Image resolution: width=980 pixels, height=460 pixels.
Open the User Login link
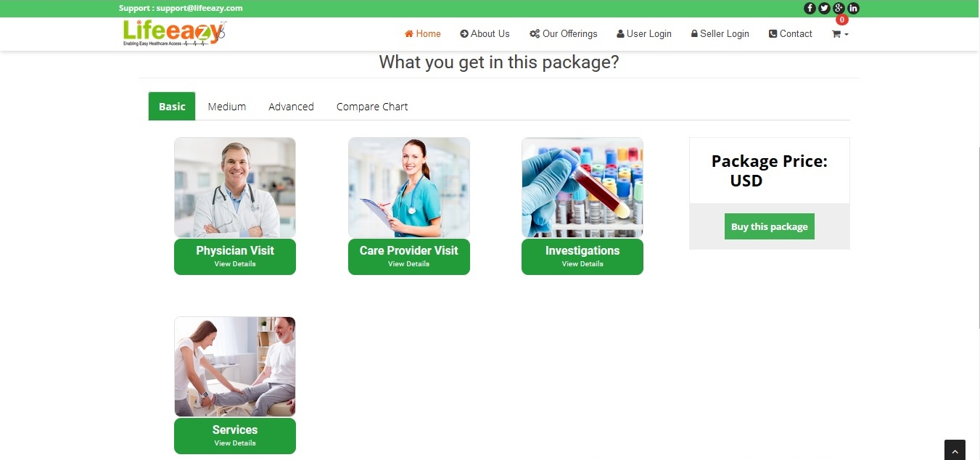[x=644, y=34]
